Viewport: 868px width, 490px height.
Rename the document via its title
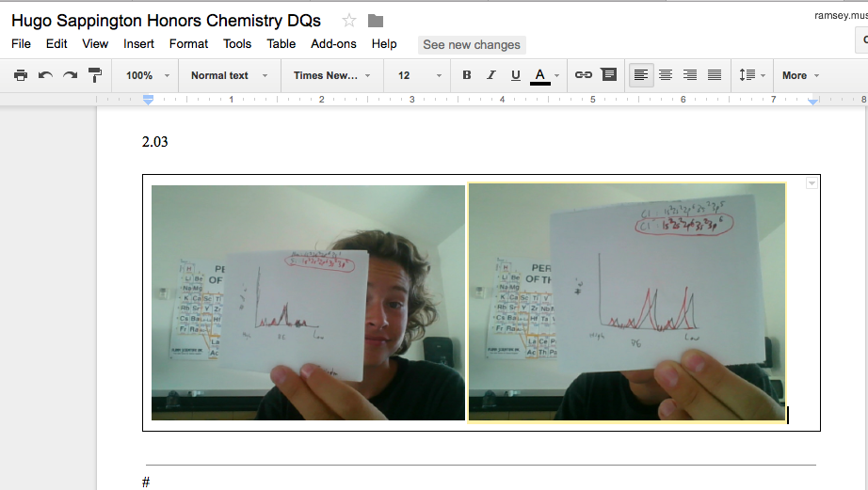[166, 21]
